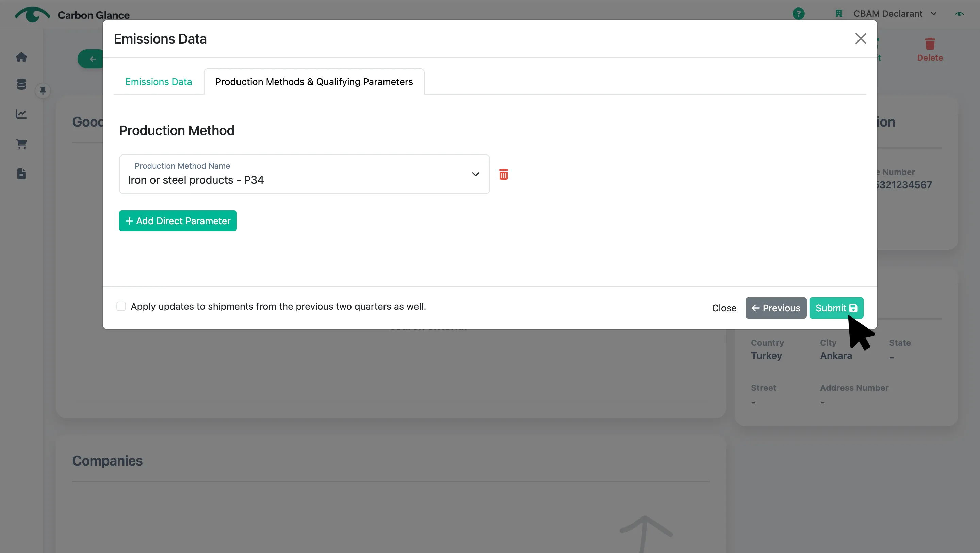Dismiss the Emissions Data dialog with X
980x553 pixels.
tap(861, 38)
